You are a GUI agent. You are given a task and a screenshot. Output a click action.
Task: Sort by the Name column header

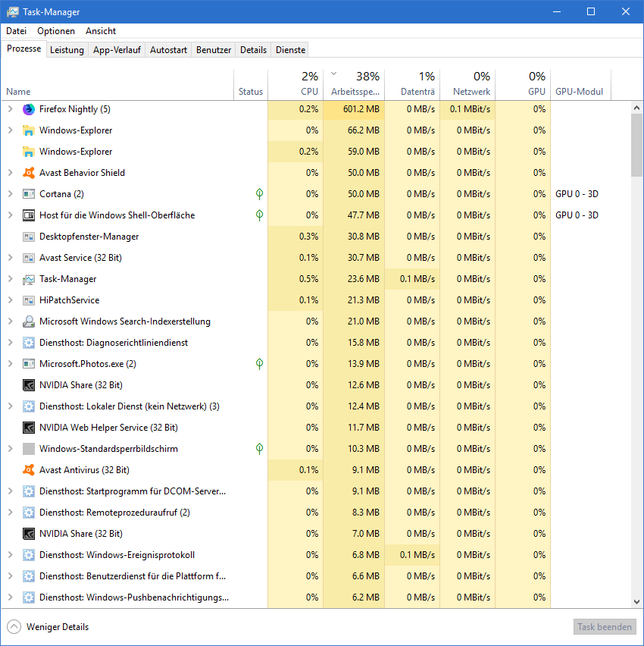tap(117, 84)
